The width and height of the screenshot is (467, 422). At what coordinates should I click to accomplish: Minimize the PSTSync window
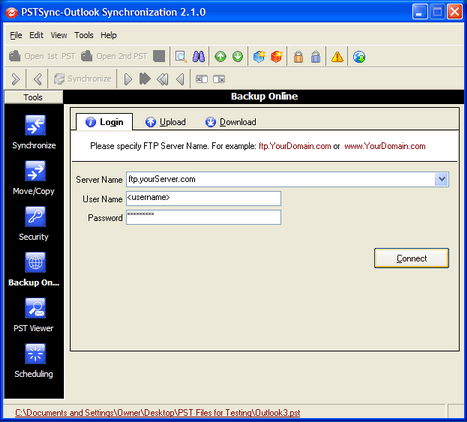420,12
